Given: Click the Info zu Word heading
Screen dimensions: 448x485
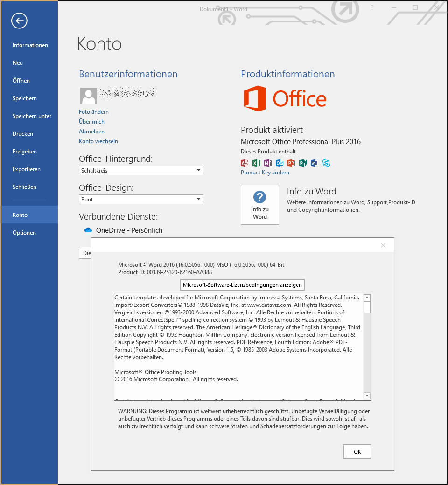Looking at the screenshot, I should [311, 192].
